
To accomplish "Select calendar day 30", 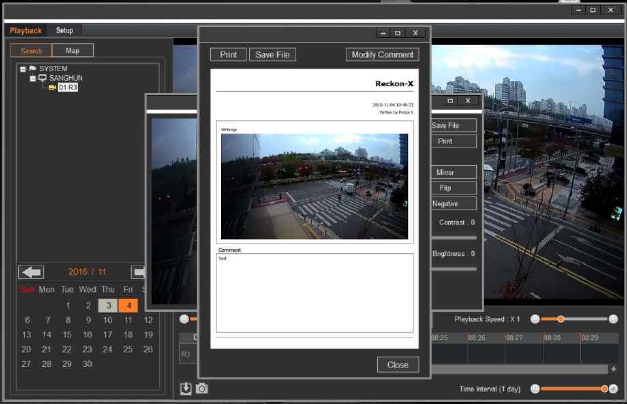I will click(87, 364).
